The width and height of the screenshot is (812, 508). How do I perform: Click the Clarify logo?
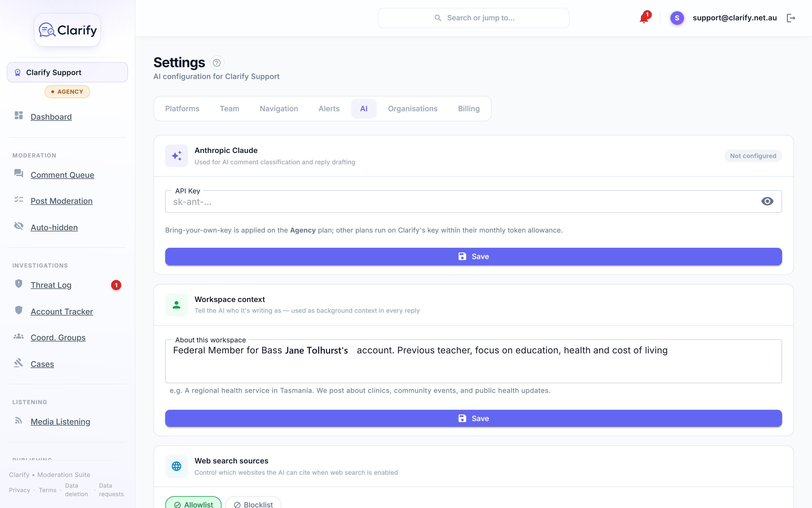pos(67,30)
